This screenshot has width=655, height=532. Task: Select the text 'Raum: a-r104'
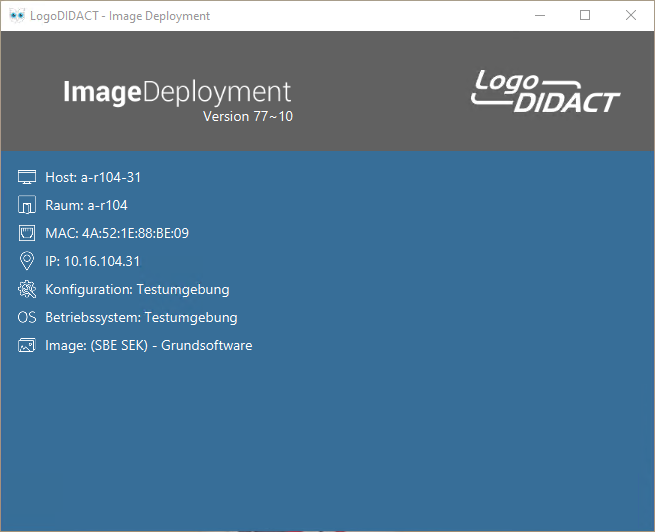(x=86, y=205)
